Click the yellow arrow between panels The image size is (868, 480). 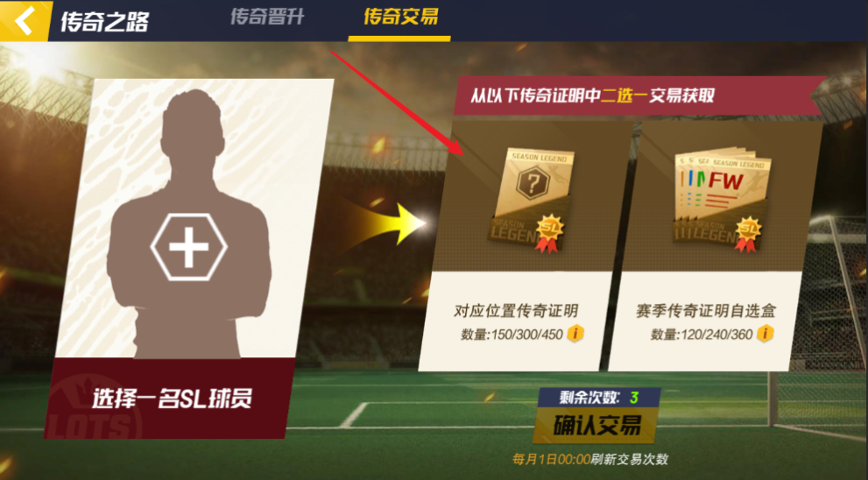(x=387, y=222)
